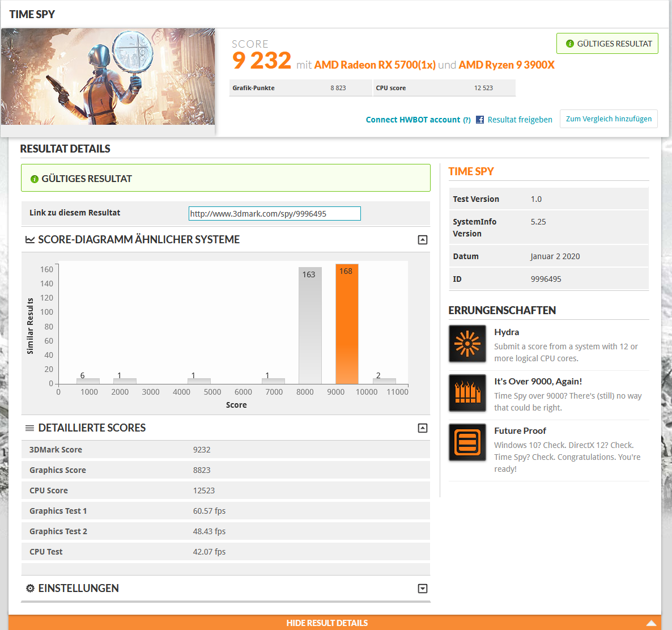The width and height of the screenshot is (672, 630).
Task: Click the Future Proof achievement icon
Action: point(467,442)
